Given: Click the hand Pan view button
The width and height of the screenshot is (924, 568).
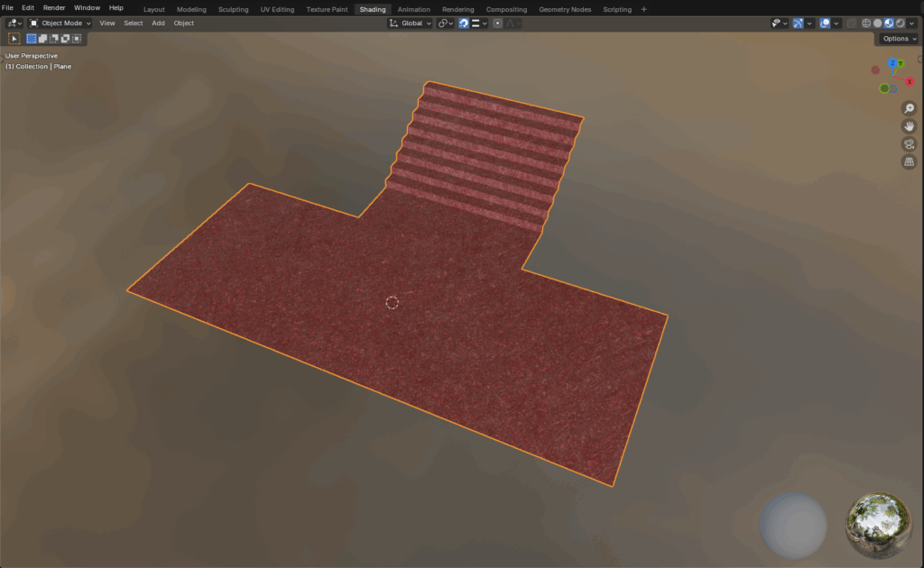Looking at the screenshot, I should [x=910, y=126].
